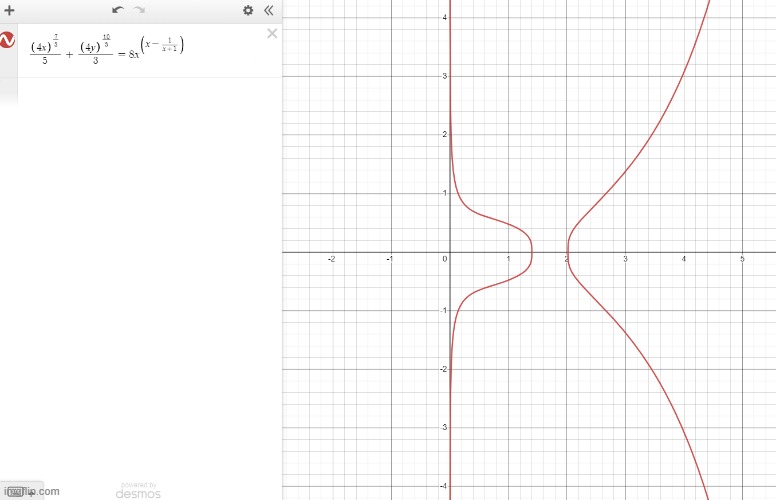This screenshot has width=776, height=500.
Task: Click the y-axis label -2 on graph
Action: (441, 369)
